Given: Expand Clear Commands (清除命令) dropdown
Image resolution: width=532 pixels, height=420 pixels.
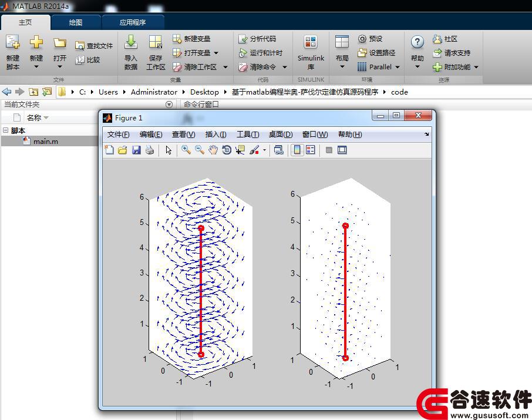Looking at the screenshot, I should (x=285, y=67).
